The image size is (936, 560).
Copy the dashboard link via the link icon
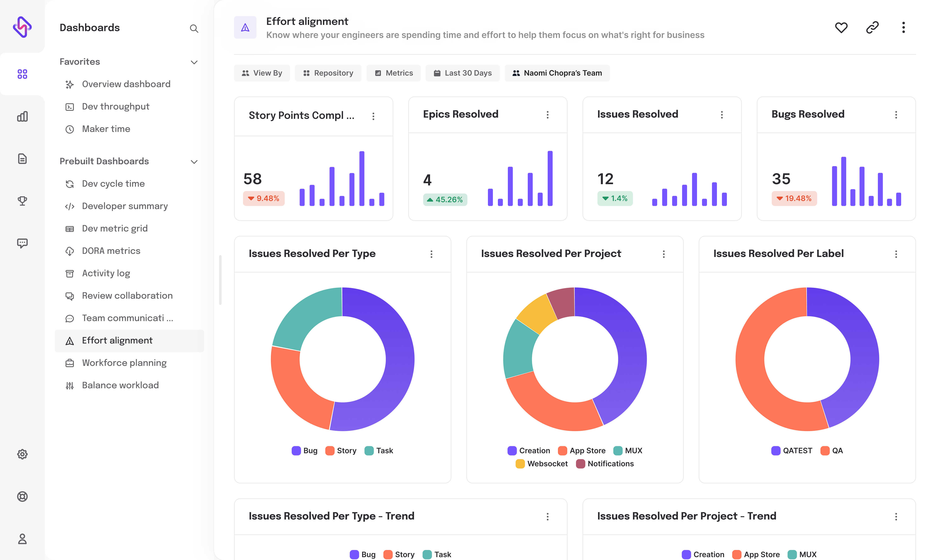(x=872, y=27)
